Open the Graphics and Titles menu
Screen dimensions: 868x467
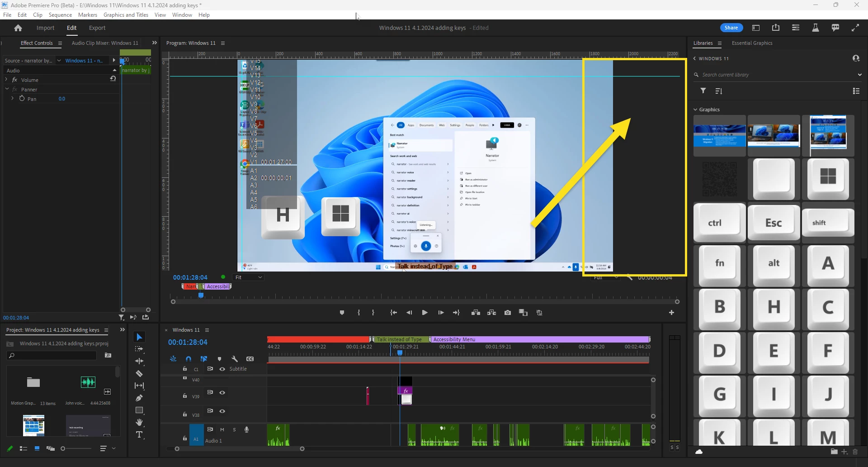click(126, 15)
